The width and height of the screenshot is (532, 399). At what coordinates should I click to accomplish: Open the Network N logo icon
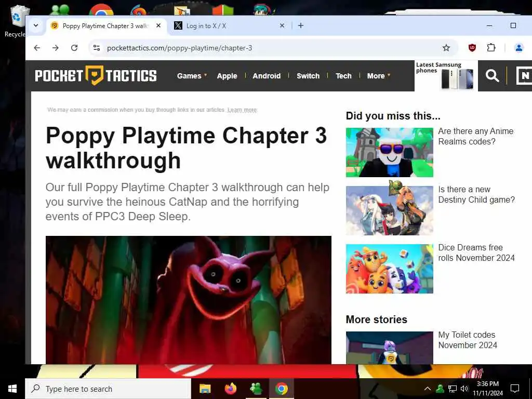click(524, 75)
